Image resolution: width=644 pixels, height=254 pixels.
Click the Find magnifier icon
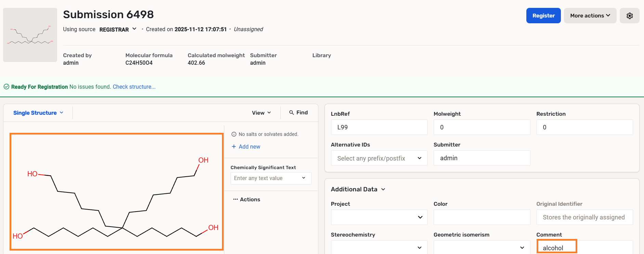point(291,113)
